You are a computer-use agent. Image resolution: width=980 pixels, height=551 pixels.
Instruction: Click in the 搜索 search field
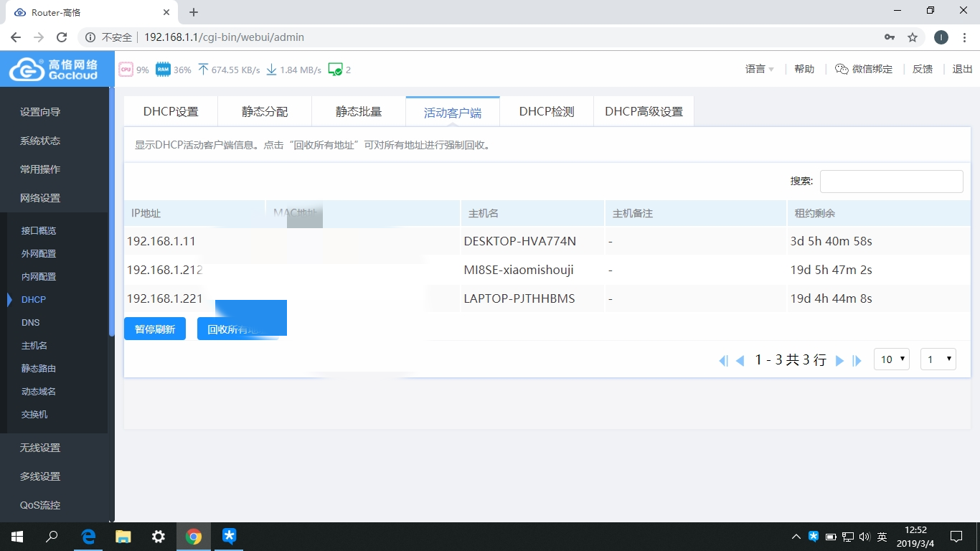point(891,181)
